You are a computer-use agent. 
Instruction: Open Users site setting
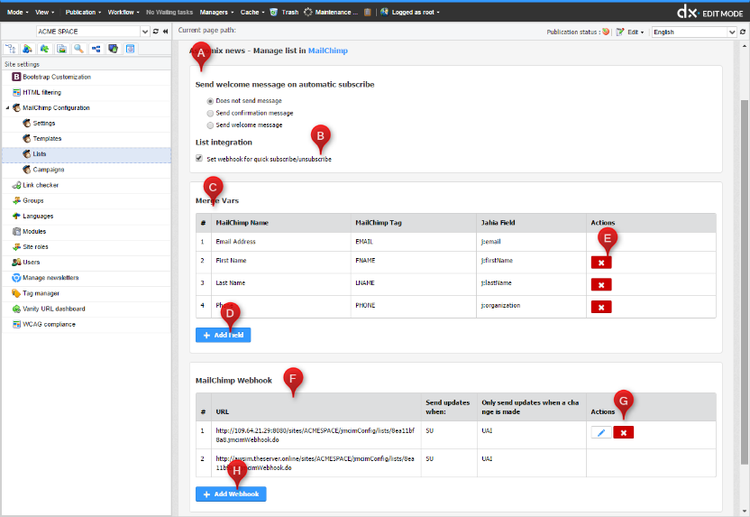point(31,262)
